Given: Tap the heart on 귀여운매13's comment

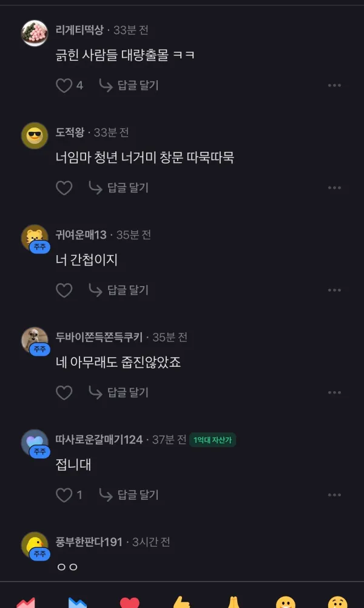Looking at the screenshot, I should [x=64, y=290].
